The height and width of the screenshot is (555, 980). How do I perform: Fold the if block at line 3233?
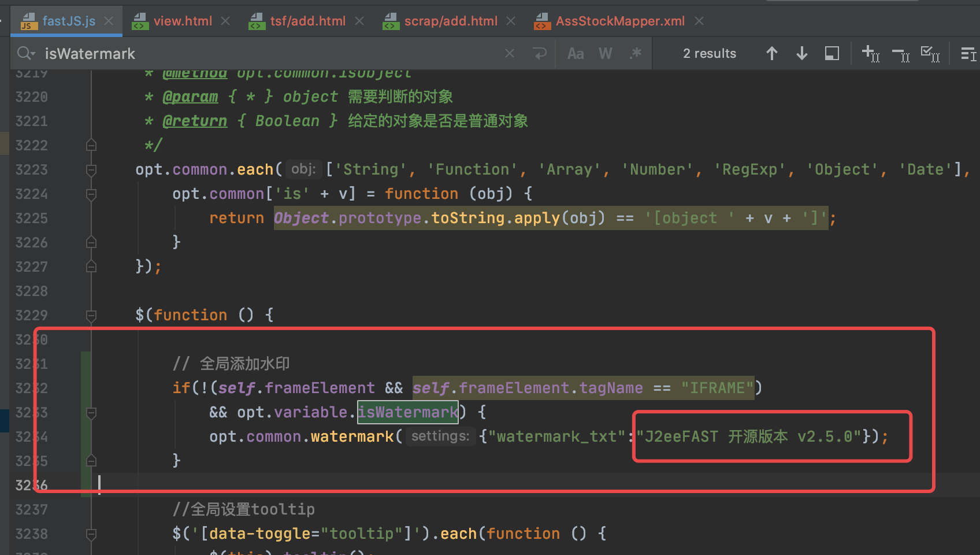(x=91, y=413)
